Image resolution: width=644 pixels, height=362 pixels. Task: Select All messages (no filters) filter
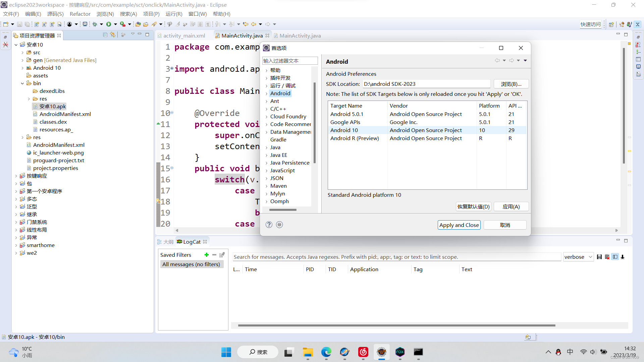(x=191, y=264)
